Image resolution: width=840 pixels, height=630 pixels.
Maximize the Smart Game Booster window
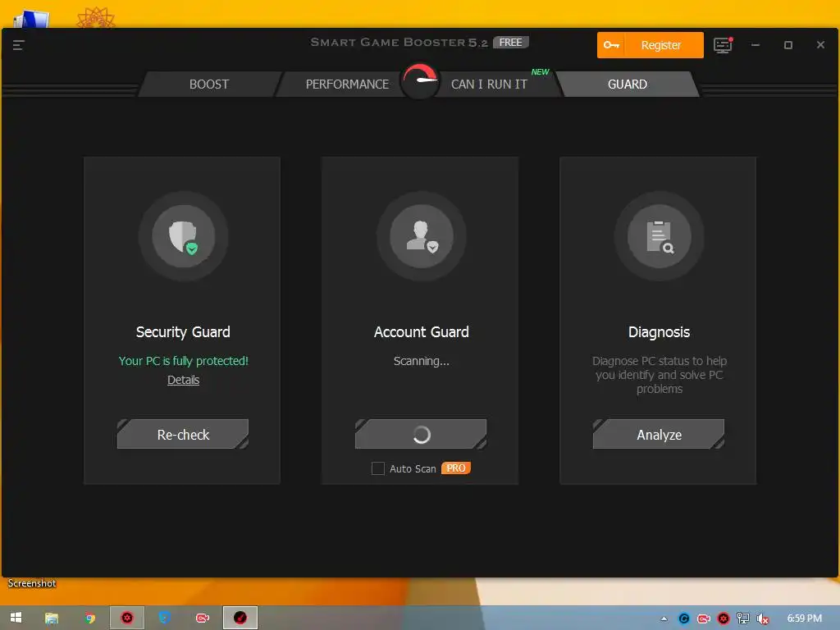coord(788,45)
